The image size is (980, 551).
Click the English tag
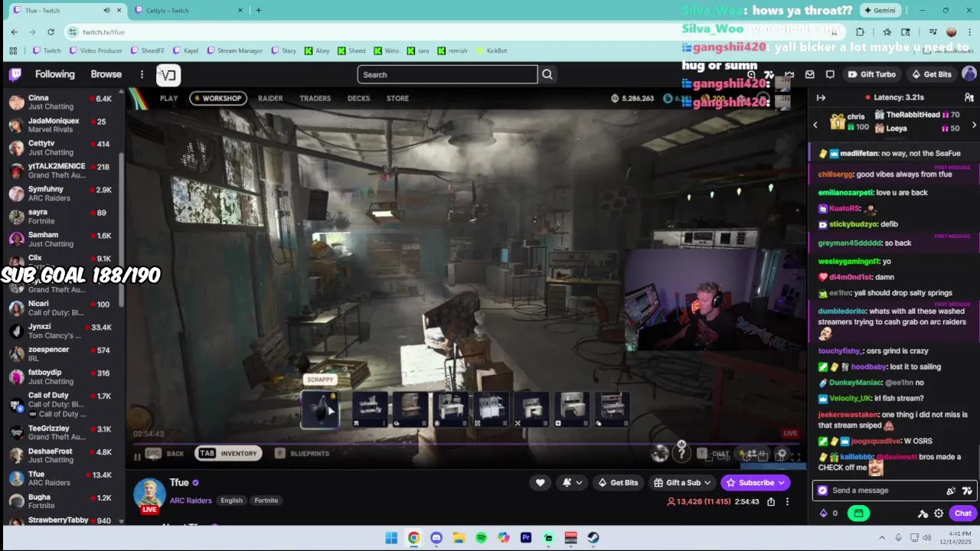point(231,500)
